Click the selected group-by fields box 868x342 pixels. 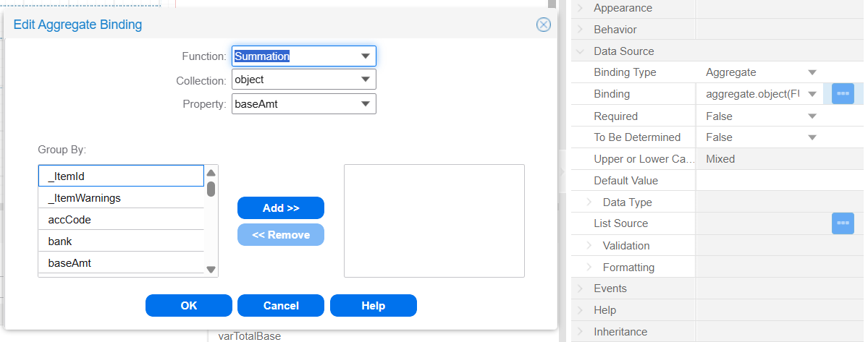click(x=434, y=221)
